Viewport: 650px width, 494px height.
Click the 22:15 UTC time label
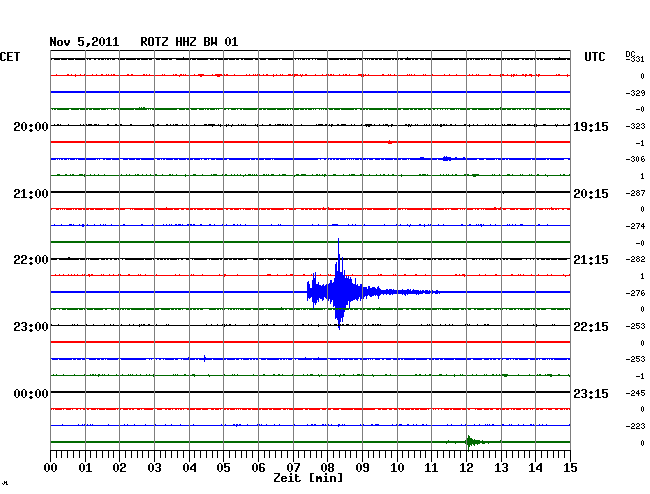tap(591, 327)
